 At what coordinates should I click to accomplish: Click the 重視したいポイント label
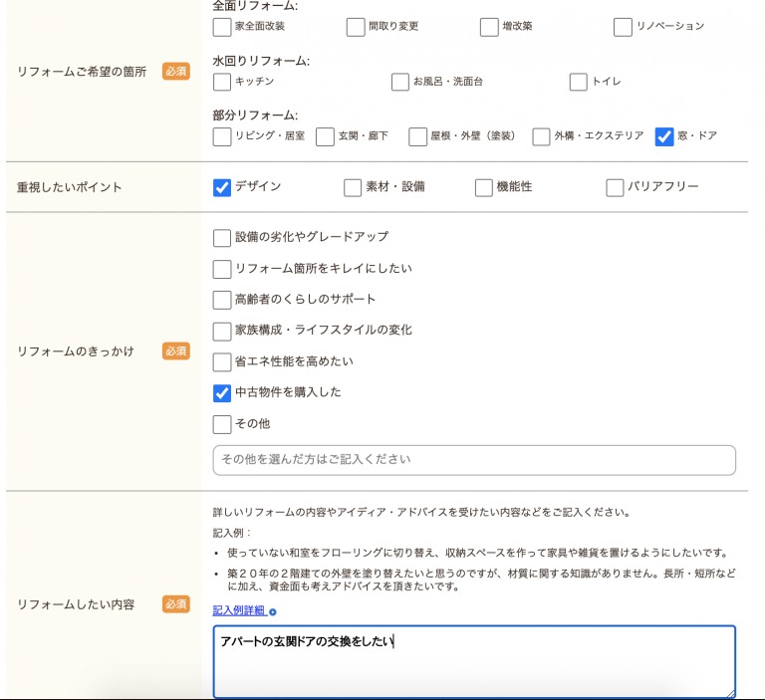pyautogui.click(x=70, y=187)
